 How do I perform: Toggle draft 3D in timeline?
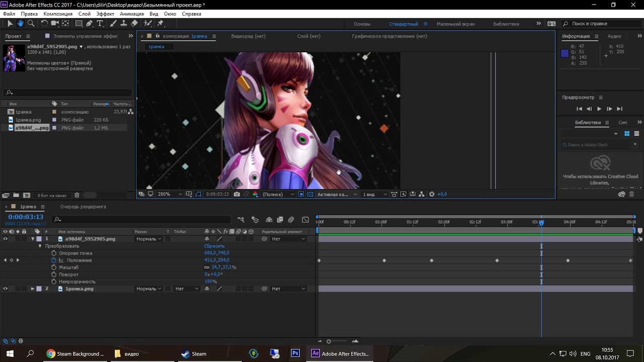click(x=255, y=220)
